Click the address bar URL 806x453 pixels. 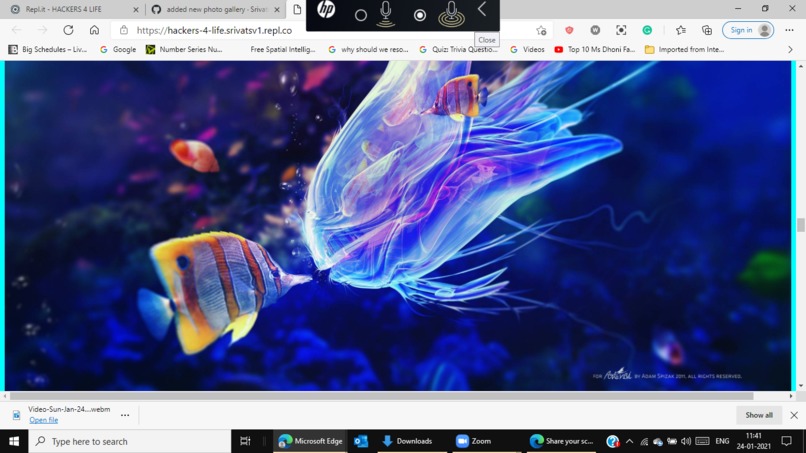tap(214, 30)
